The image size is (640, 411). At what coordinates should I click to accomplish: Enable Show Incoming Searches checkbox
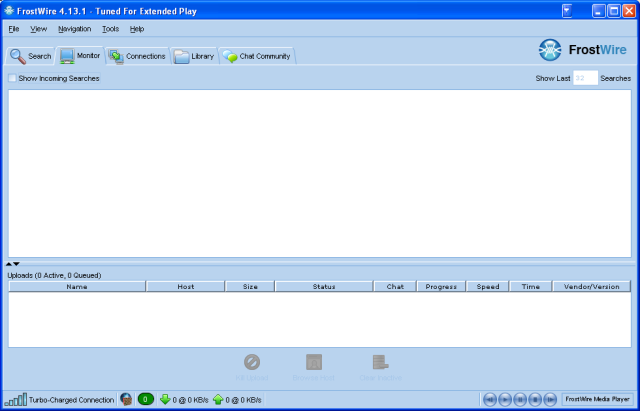[x=12, y=78]
